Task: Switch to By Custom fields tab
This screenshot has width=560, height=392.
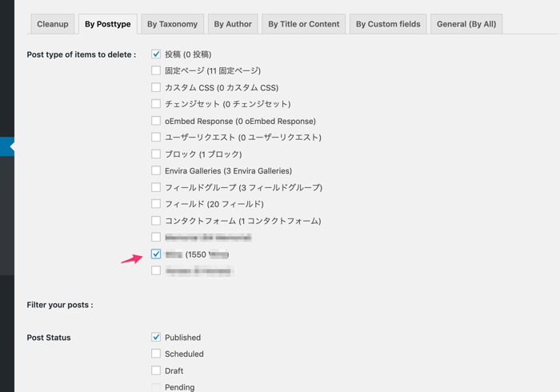Action: click(388, 24)
